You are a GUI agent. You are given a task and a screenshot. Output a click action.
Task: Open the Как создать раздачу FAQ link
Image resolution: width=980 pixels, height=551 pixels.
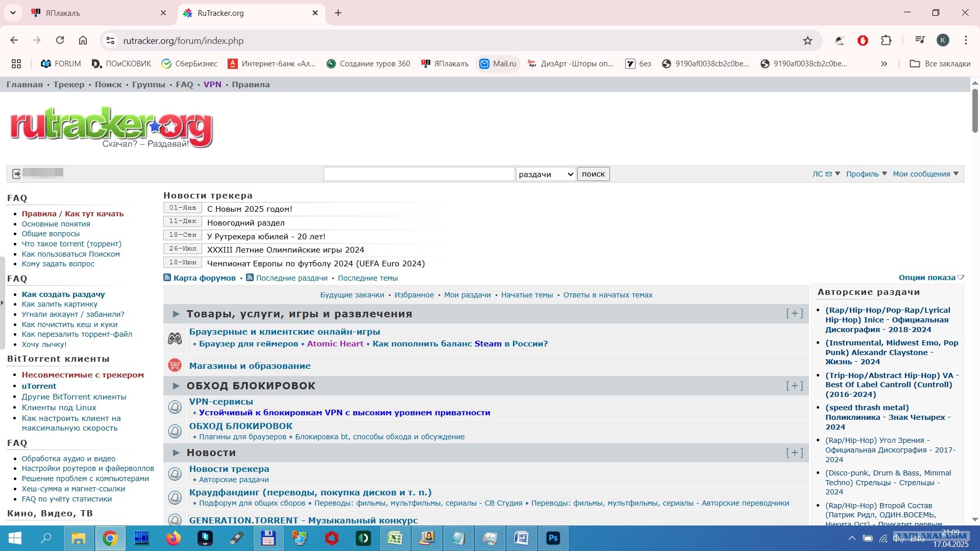[x=63, y=294]
